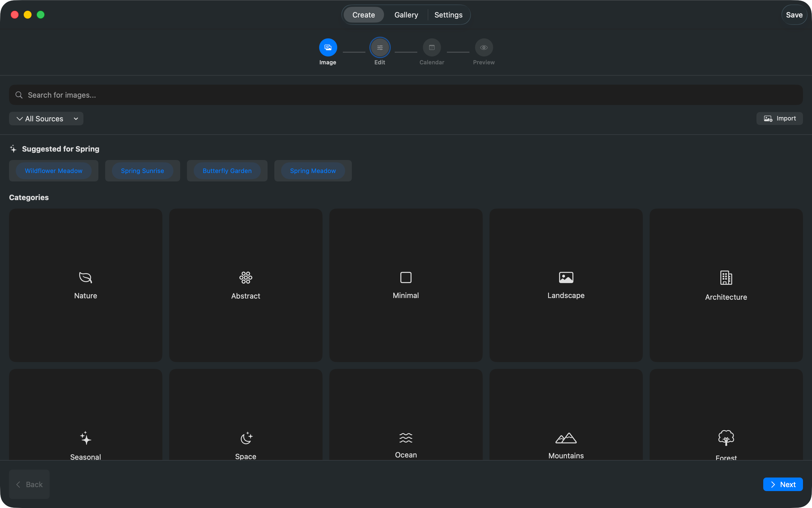
Task: Click the Abstract category label
Action: tap(246, 296)
